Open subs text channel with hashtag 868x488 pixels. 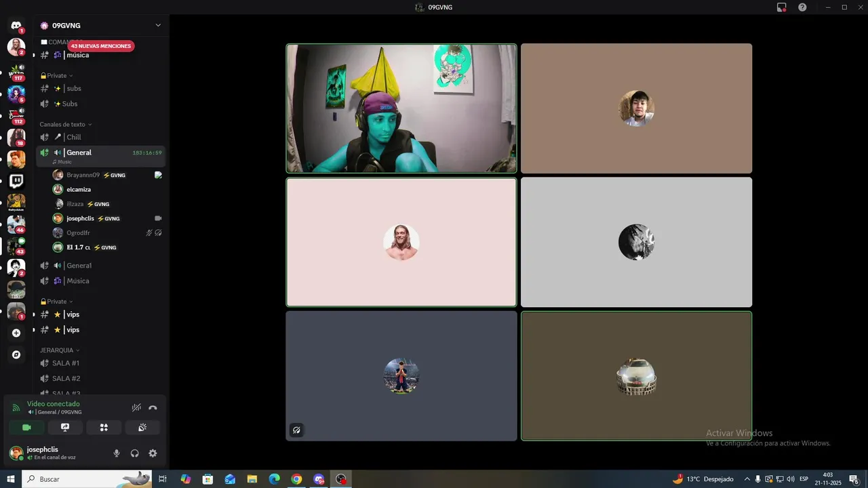point(100,89)
